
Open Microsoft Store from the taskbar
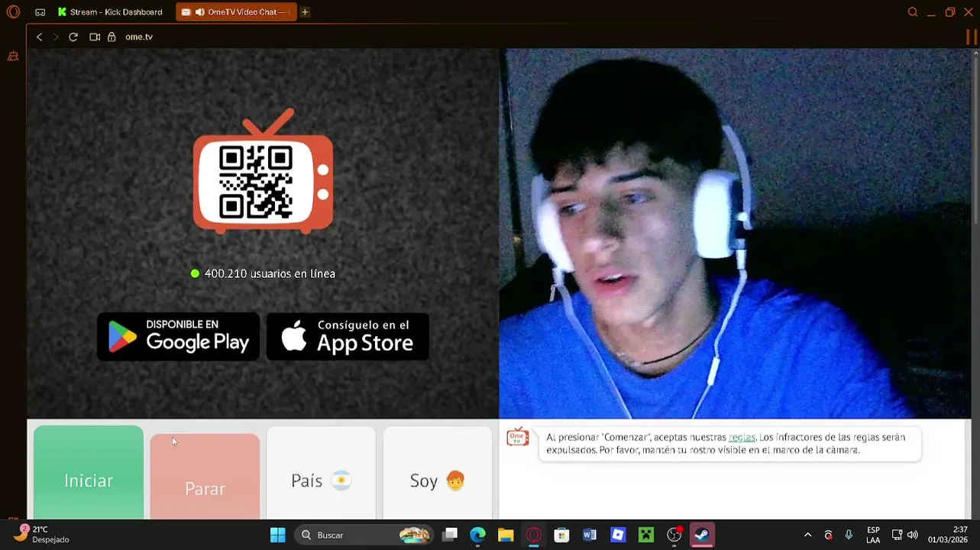point(561,535)
